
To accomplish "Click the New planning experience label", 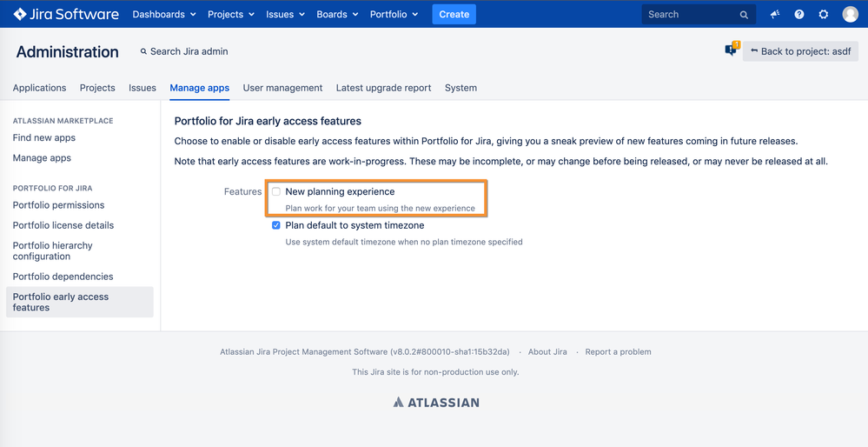I will coord(340,191).
